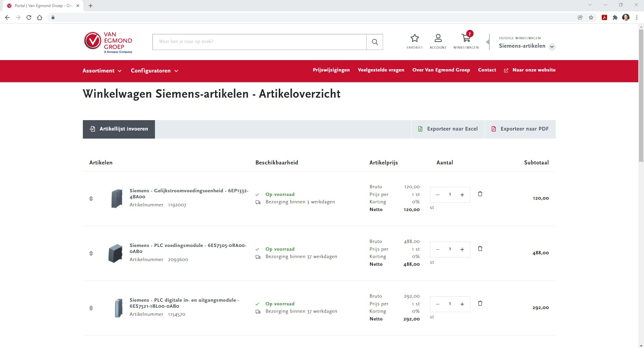Open Over Van Egmond Groep page
The height and width of the screenshot is (348, 644).
[441, 70]
